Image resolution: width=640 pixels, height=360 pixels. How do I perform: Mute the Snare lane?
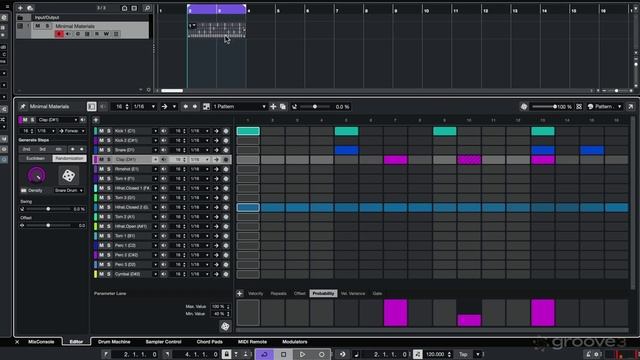pyautogui.click(x=101, y=150)
